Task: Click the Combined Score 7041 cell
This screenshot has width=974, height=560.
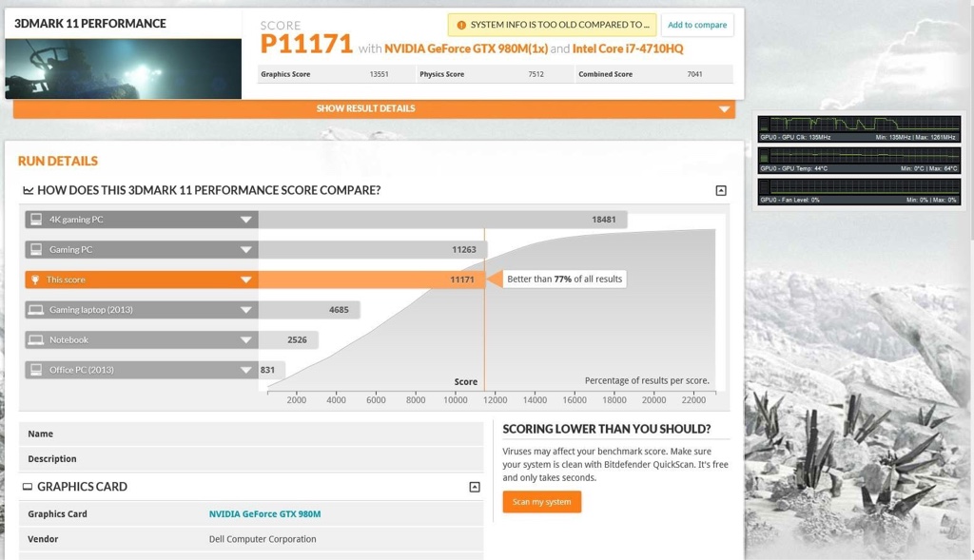Action: [654, 74]
